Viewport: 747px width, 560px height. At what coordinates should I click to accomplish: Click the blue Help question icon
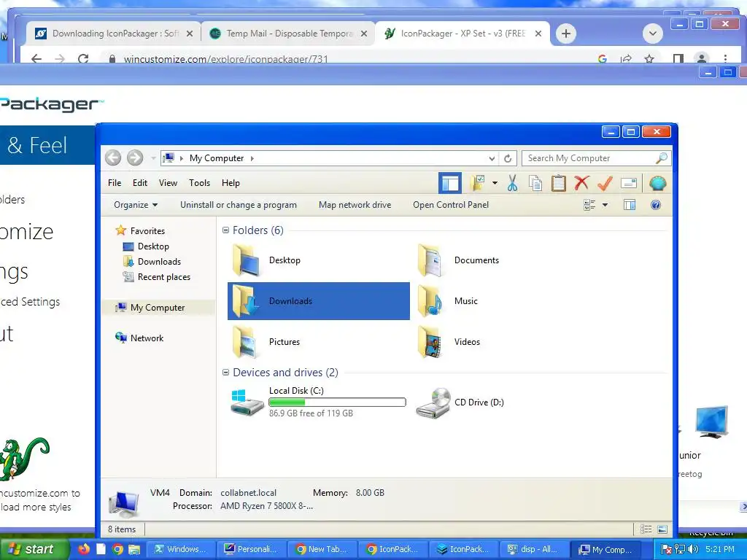656,205
